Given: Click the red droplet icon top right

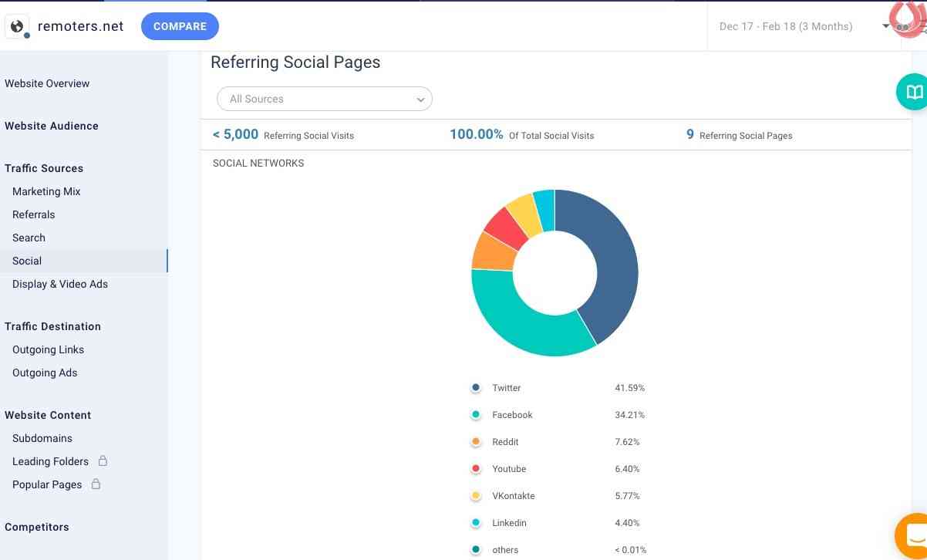Looking at the screenshot, I should point(908,17).
